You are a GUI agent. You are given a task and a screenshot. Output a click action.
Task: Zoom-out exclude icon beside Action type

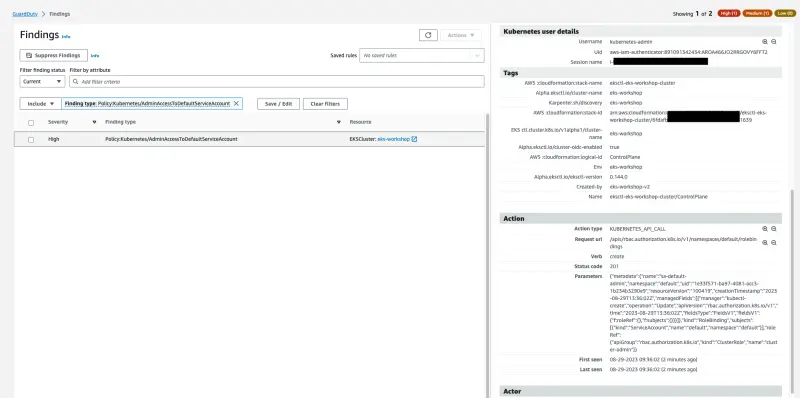point(773,229)
